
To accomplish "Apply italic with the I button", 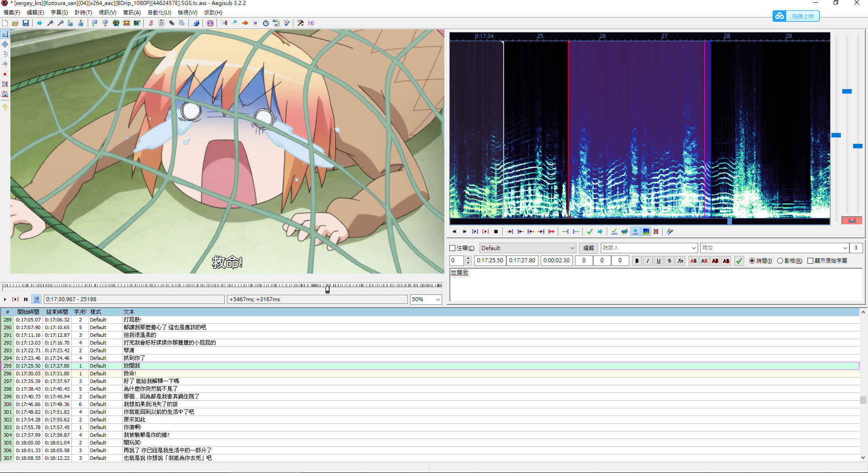I will (648, 261).
